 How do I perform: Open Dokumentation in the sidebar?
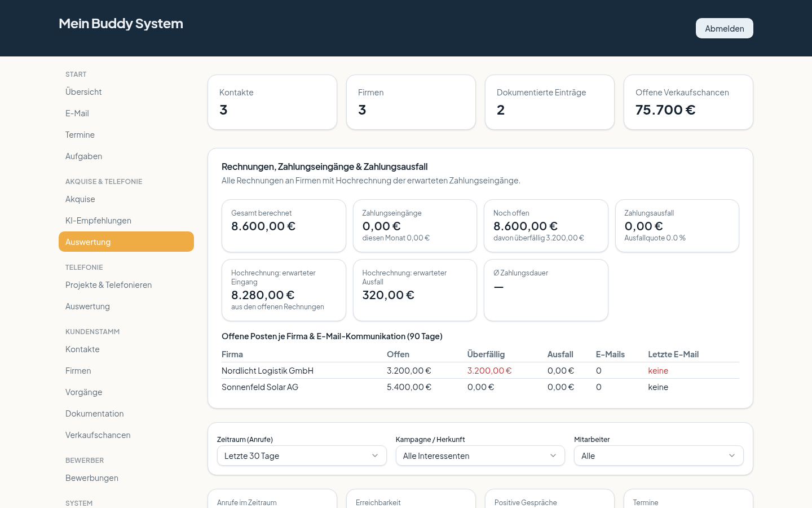[126, 413]
